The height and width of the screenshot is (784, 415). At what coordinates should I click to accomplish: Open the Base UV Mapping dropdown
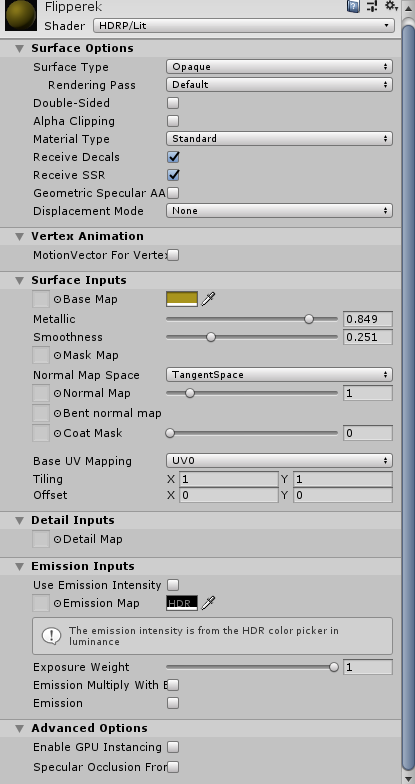pos(279,460)
